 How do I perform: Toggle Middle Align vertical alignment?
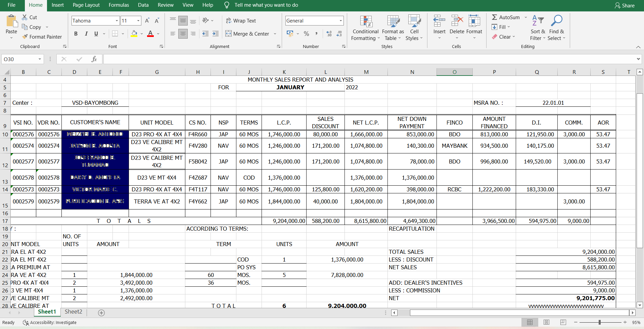click(183, 21)
